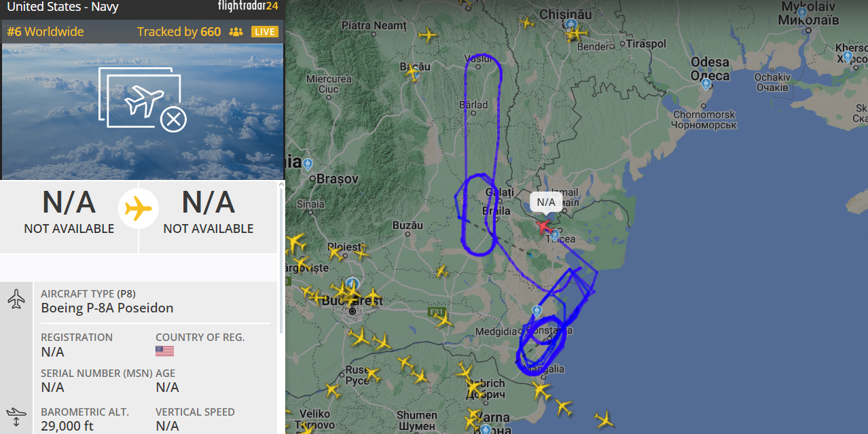Click the aircraft type plane icon in sidebar
Screen dimensions: 868x434
16,299
